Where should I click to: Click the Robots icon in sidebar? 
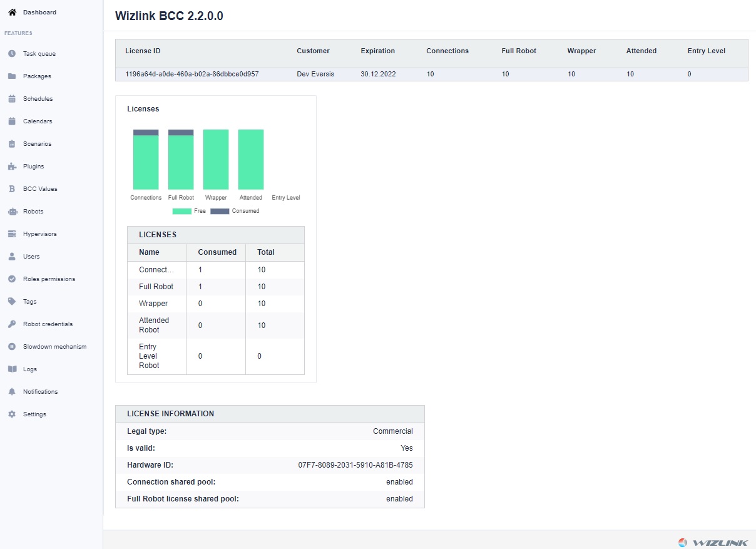point(12,212)
